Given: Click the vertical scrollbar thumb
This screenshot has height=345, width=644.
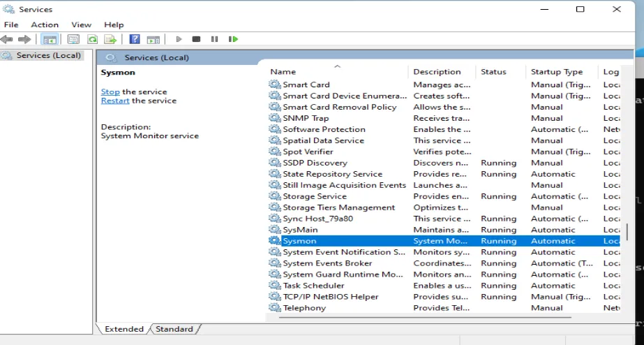Looking at the screenshot, I should (x=627, y=231).
